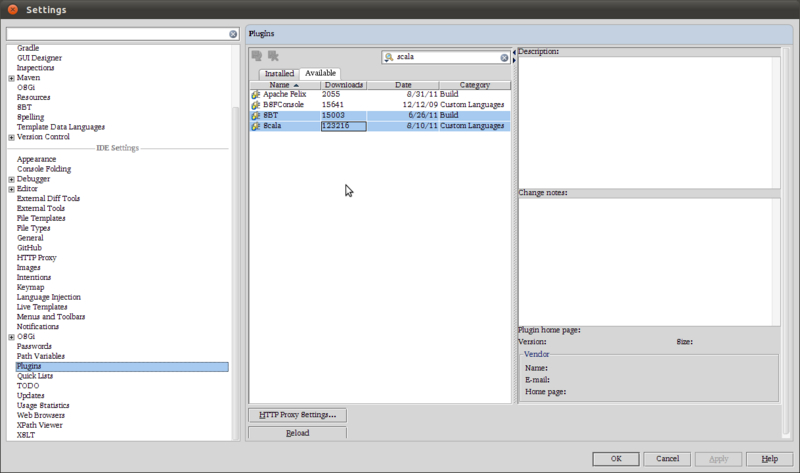The image size is (800, 473).
Task: Expand the Editor settings node
Action: click(11, 189)
